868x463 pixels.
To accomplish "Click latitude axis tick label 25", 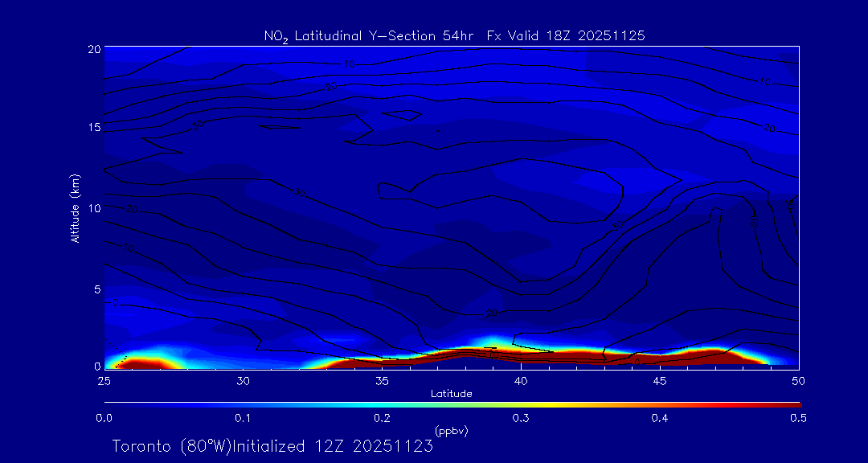I will pos(104,381).
